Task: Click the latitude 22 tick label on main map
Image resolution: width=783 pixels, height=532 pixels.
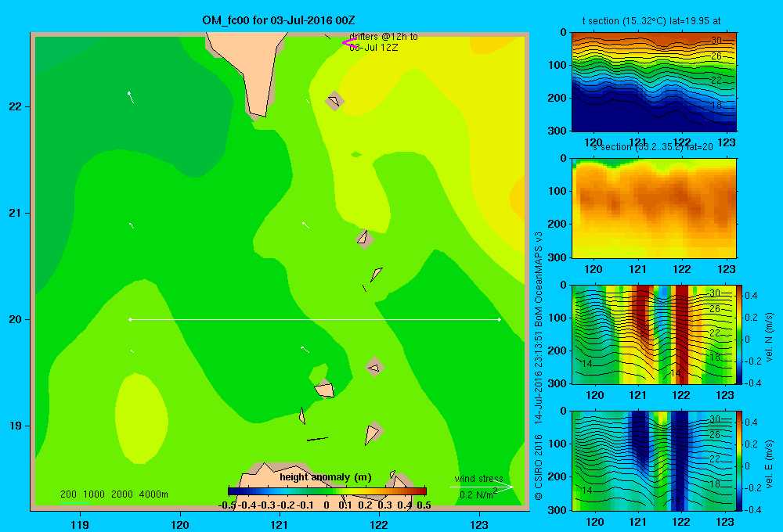Action: [16, 107]
